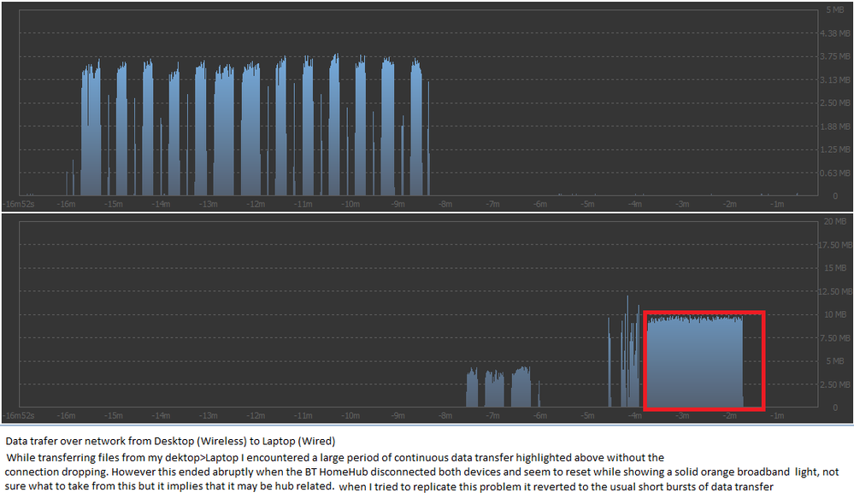The width and height of the screenshot is (854, 504).
Task: Click the -10m label on bottom graph axis
Action: pos(350,415)
